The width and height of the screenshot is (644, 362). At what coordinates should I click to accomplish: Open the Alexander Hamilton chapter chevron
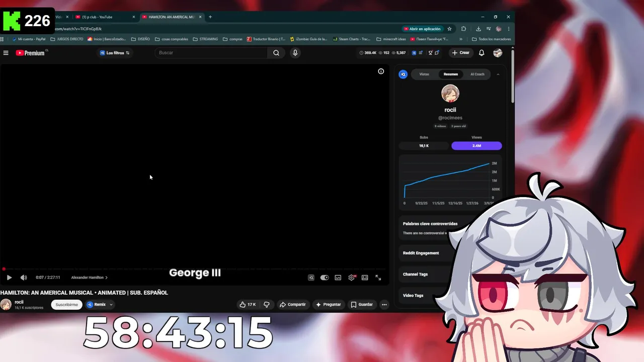pos(106,278)
